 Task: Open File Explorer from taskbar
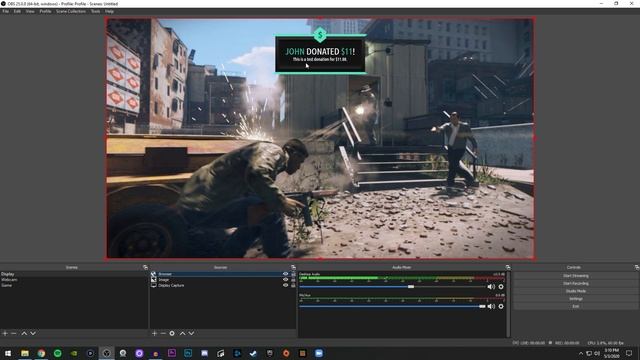point(25,353)
